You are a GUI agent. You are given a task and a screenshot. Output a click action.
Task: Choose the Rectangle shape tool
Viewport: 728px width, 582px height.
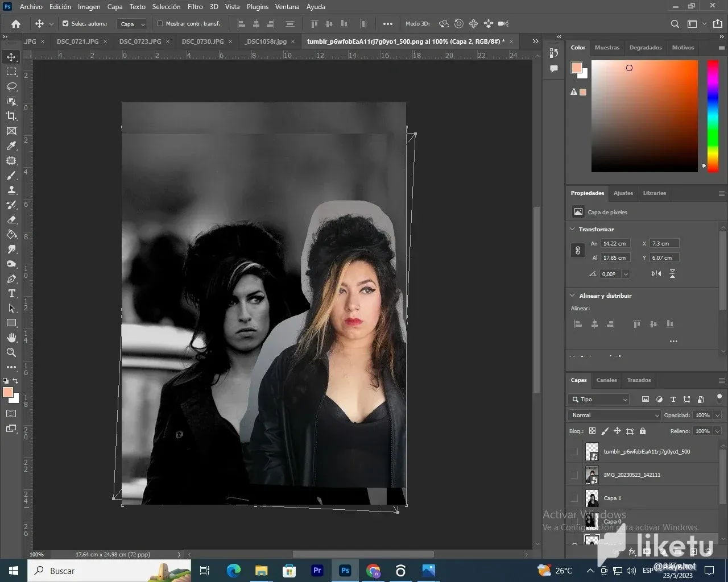(x=11, y=323)
